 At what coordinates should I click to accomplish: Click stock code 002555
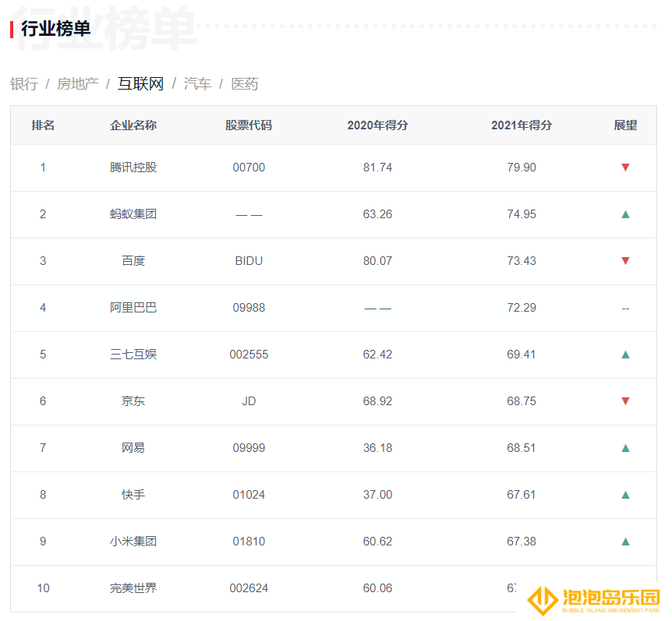[x=249, y=355]
